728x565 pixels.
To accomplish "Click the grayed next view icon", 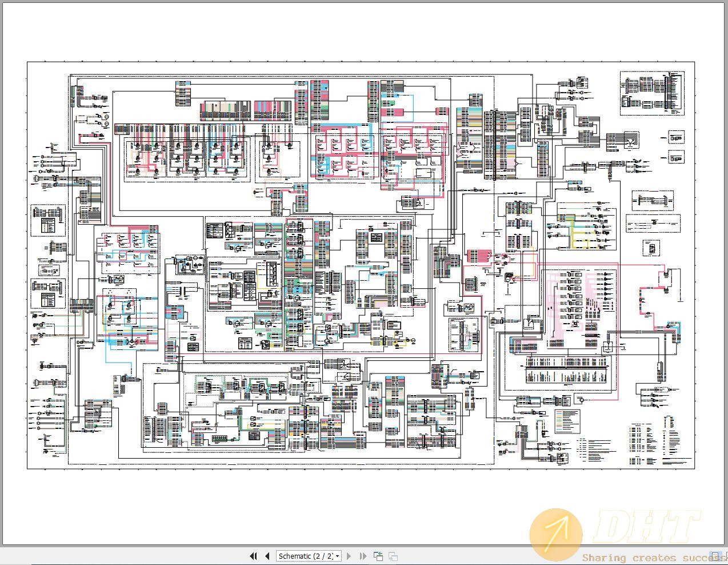I will point(392,556).
